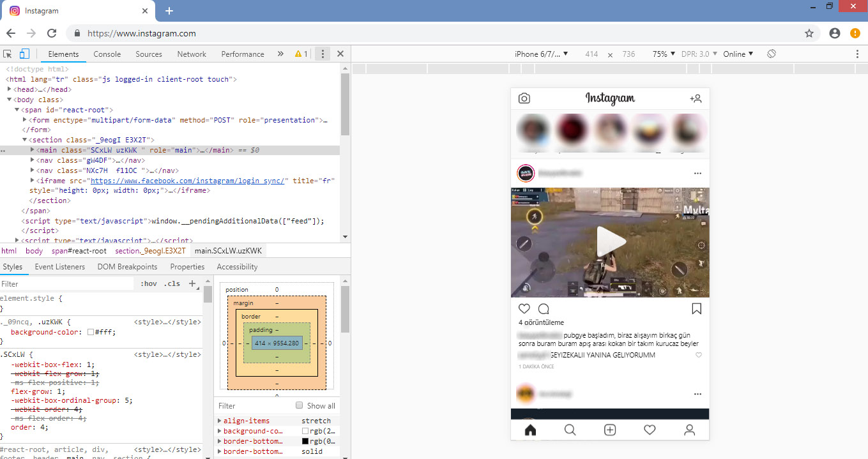Open a new browser tab
868x459 pixels.
click(169, 11)
